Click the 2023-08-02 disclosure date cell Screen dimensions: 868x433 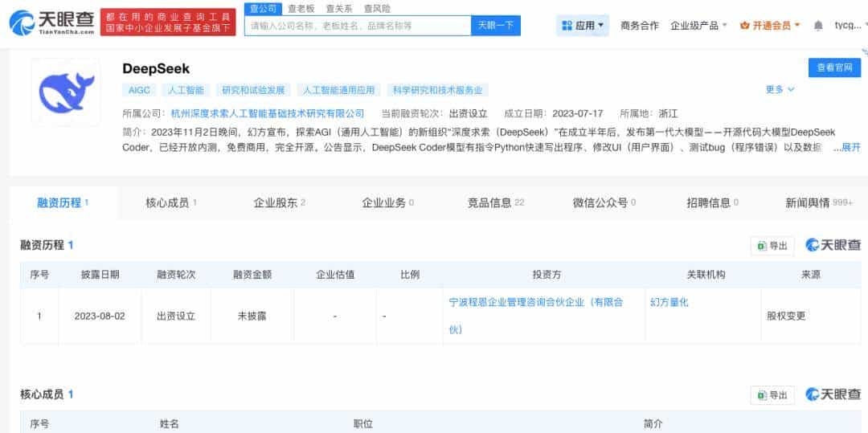tap(100, 317)
